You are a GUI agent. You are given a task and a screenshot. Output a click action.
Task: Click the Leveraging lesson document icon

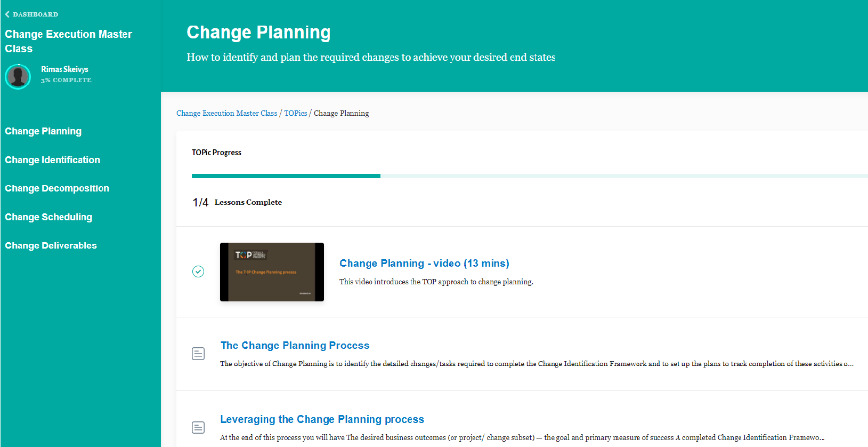click(198, 427)
